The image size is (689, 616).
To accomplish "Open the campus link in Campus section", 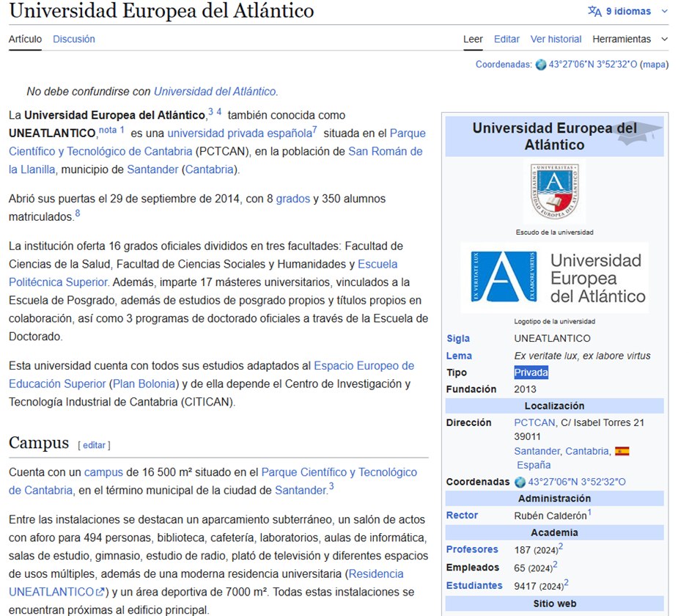I will [103, 472].
